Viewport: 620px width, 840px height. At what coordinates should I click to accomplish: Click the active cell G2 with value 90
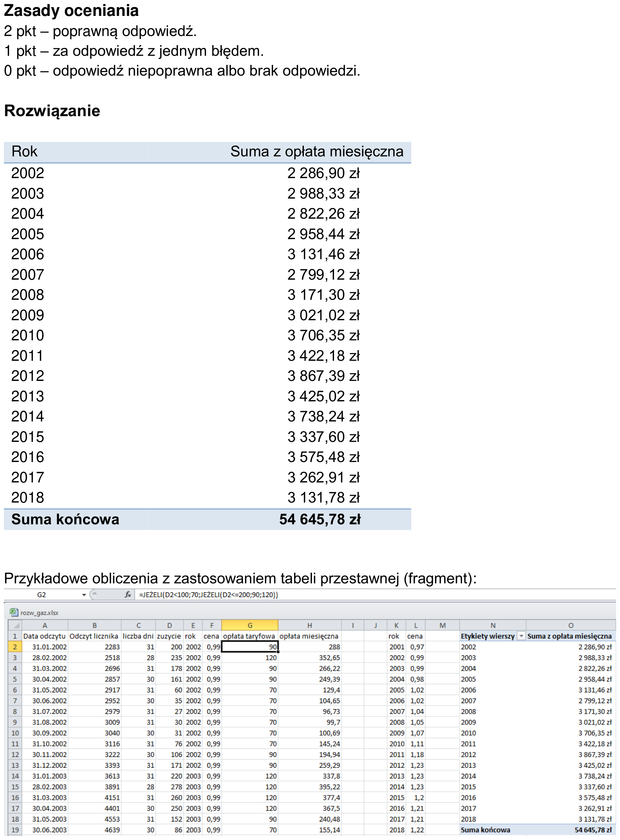pos(250,647)
